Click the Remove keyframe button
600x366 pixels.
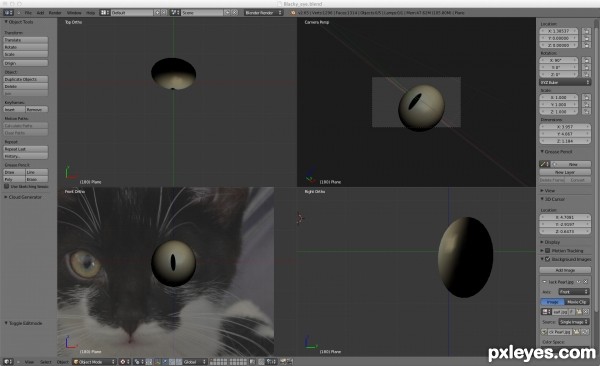click(37, 109)
